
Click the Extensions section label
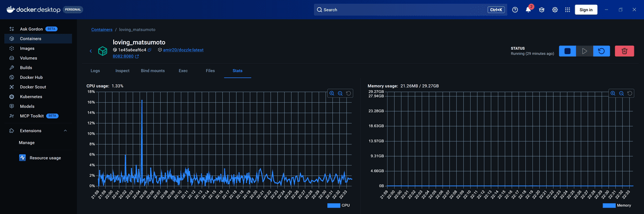pos(31,131)
